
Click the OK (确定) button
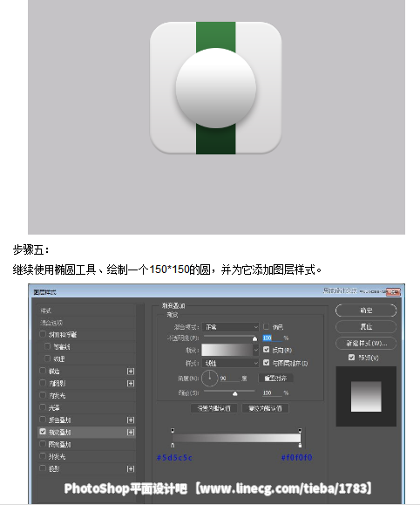(366, 311)
